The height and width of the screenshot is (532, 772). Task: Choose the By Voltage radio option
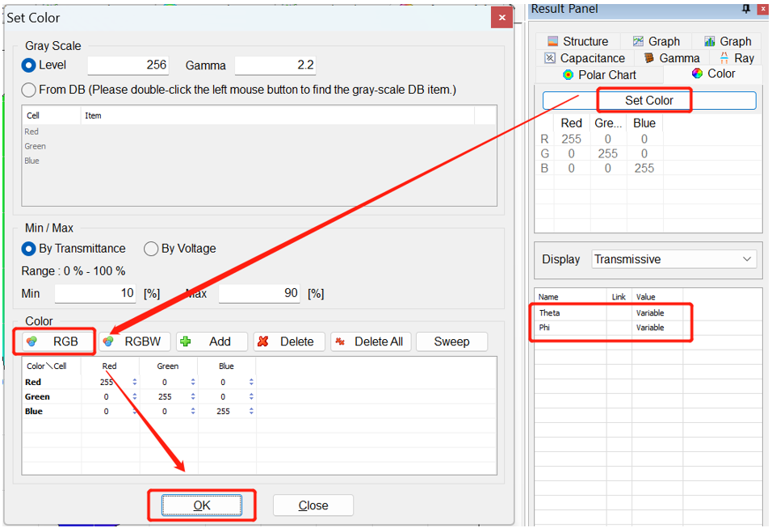[150, 249]
